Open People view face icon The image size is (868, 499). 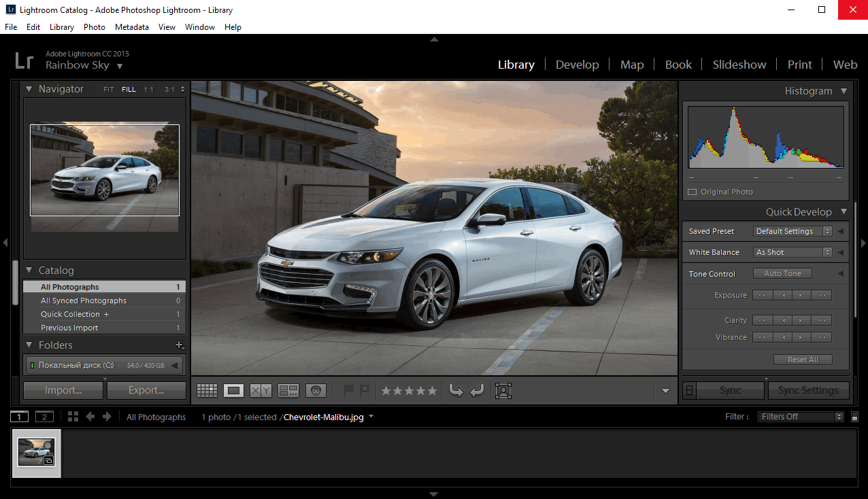pyautogui.click(x=316, y=390)
